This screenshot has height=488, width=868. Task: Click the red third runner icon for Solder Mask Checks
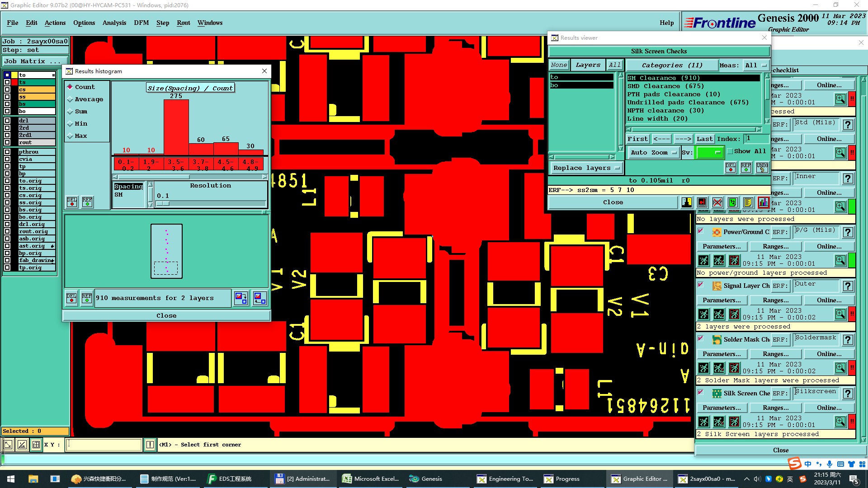tap(734, 368)
